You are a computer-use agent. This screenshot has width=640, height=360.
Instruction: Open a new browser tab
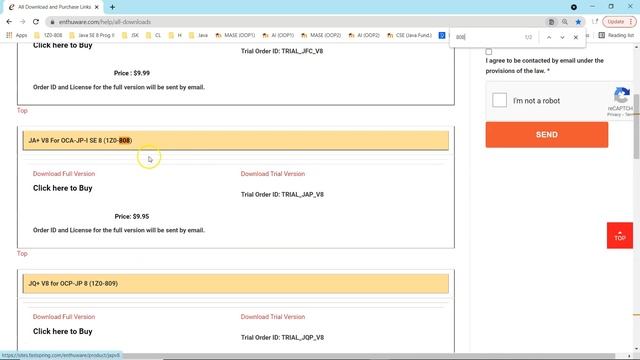[112, 7]
